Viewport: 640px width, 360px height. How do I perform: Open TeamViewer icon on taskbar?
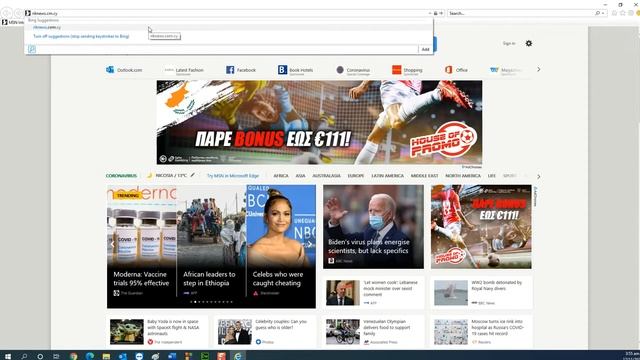click(x=139, y=356)
